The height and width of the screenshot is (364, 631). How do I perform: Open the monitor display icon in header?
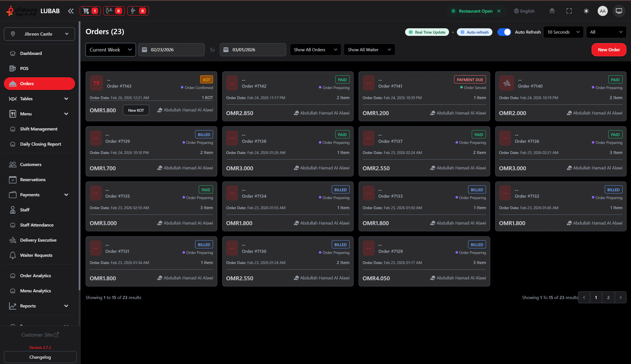pyautogui.click(x=619, y=11)
